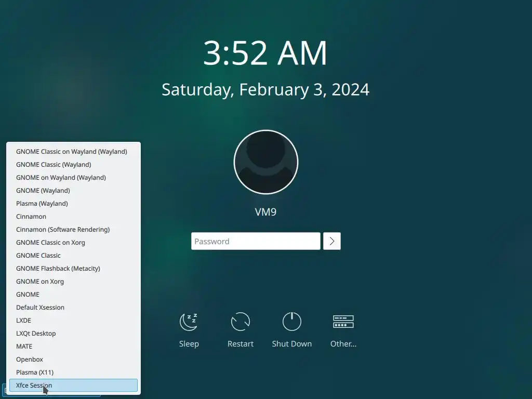532x399 pixels.
Task: Select Cinnamon (Software Rendering) session
Action: coord(73,229)
